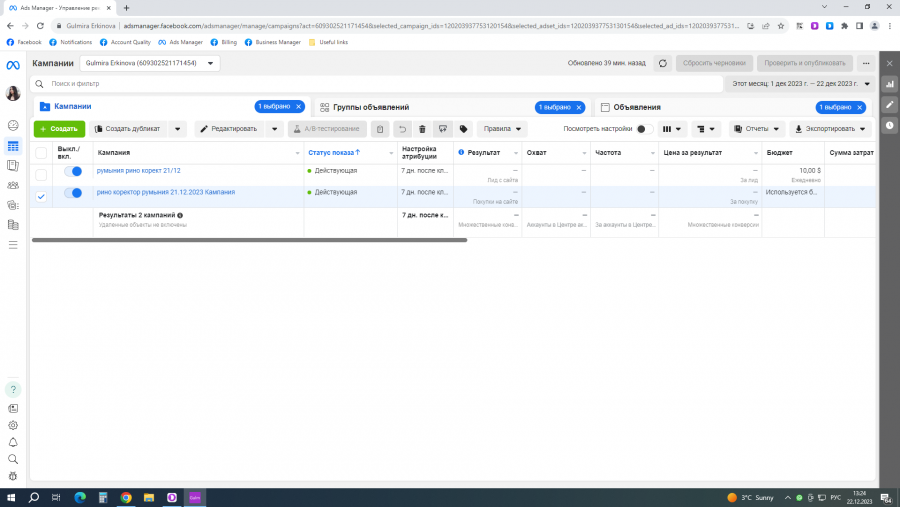Open the Ads Reporting icon in sidebar
900x507 pixels.
13,166
